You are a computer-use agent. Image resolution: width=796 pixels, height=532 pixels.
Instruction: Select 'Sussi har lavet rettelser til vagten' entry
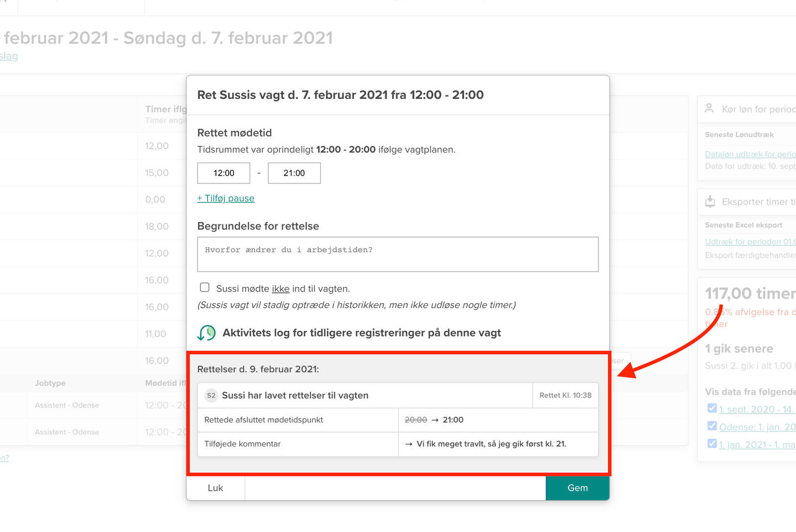click(295, 395)
